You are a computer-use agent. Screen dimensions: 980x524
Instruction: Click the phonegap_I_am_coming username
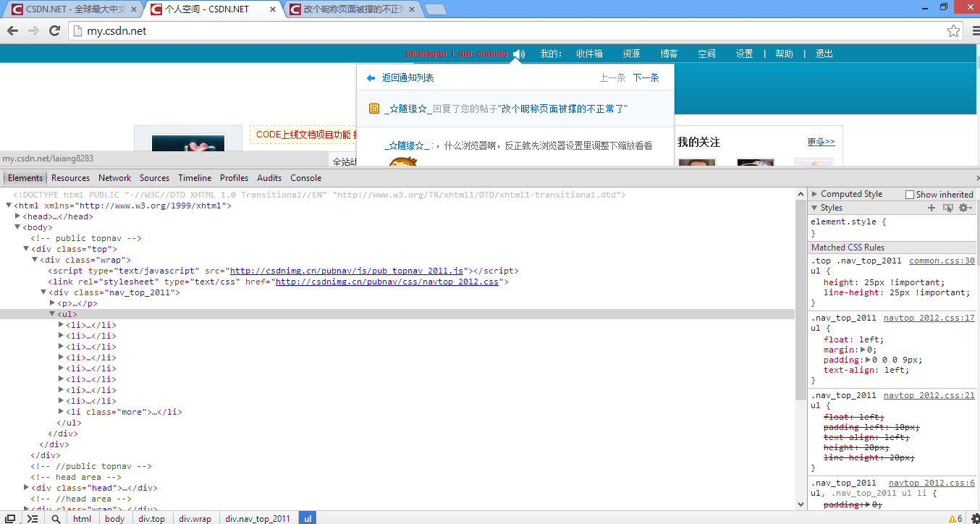(457, 54)
